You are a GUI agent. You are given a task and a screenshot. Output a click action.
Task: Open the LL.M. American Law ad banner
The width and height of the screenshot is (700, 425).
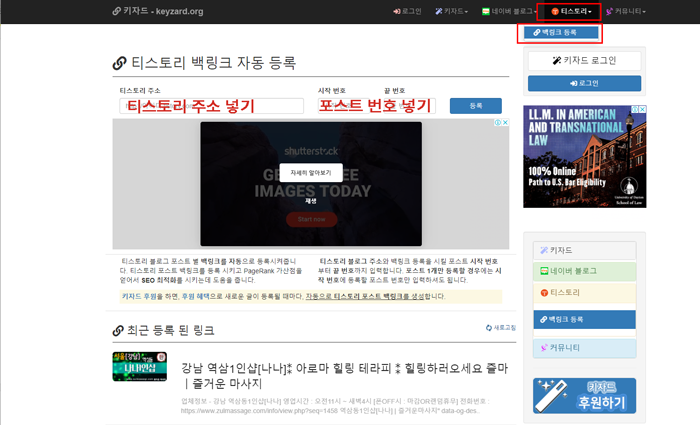[x=584, y=157]
